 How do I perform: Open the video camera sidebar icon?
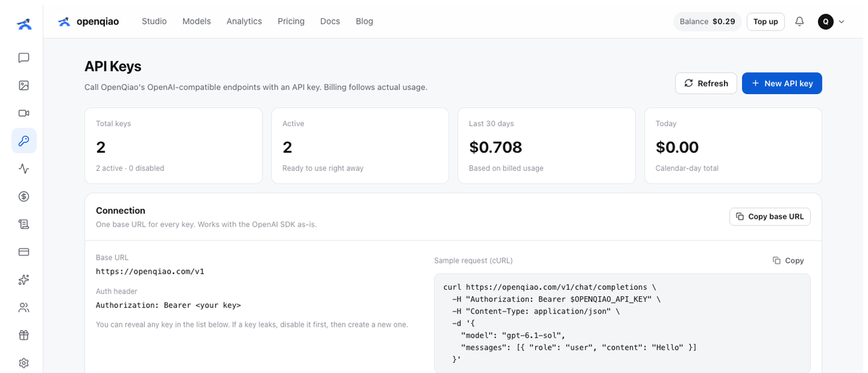click(24, 113)
